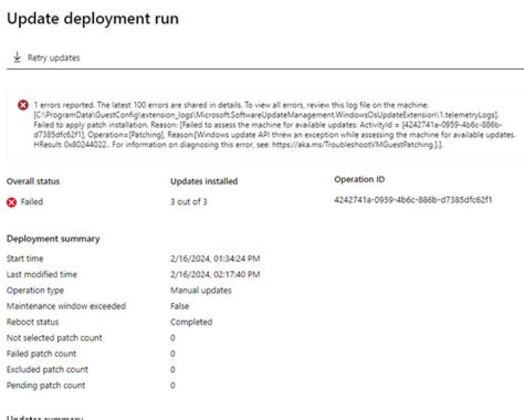Select the Operation ID value 4242741a-0959-4b6c-886b-d7385dfc62f1

tap(413, 199)
